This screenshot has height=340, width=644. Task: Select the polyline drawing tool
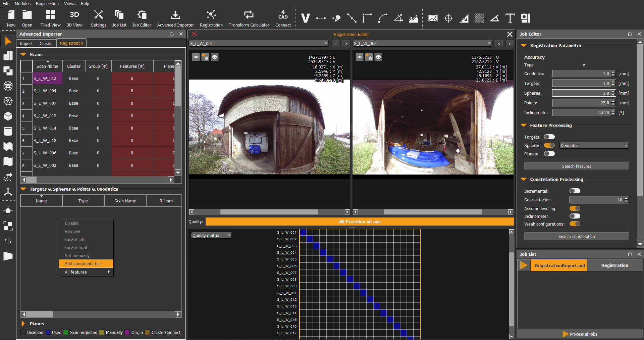352,18
